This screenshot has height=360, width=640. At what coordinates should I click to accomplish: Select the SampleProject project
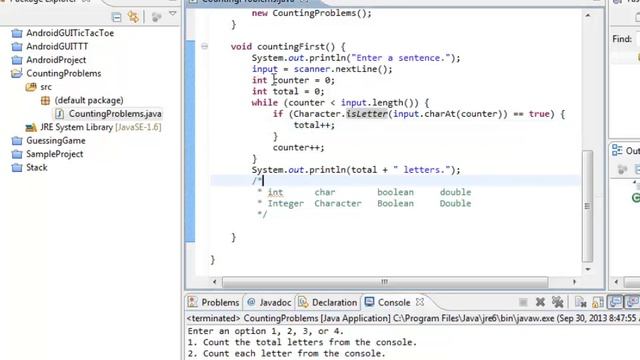[55, 154]
